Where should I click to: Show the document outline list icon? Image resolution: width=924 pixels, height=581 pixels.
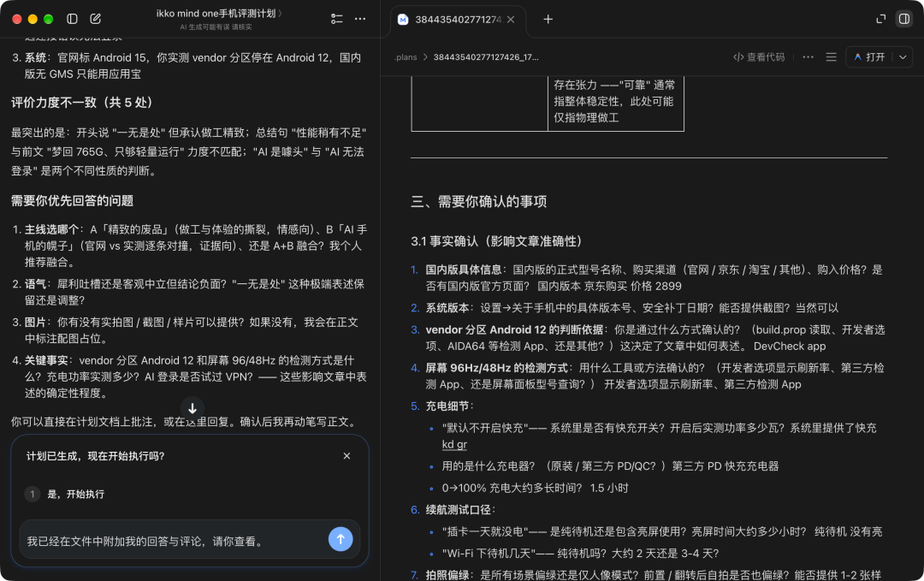[832, 57]
